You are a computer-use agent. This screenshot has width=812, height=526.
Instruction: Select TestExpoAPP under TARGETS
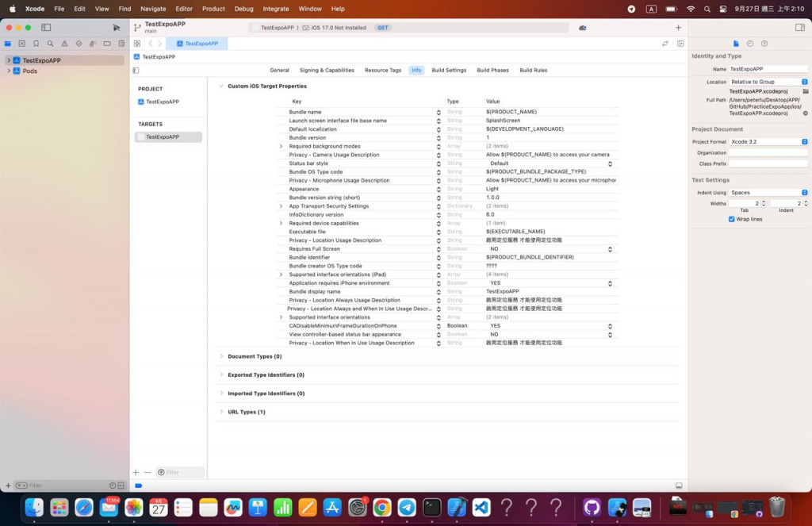(168, 136)
